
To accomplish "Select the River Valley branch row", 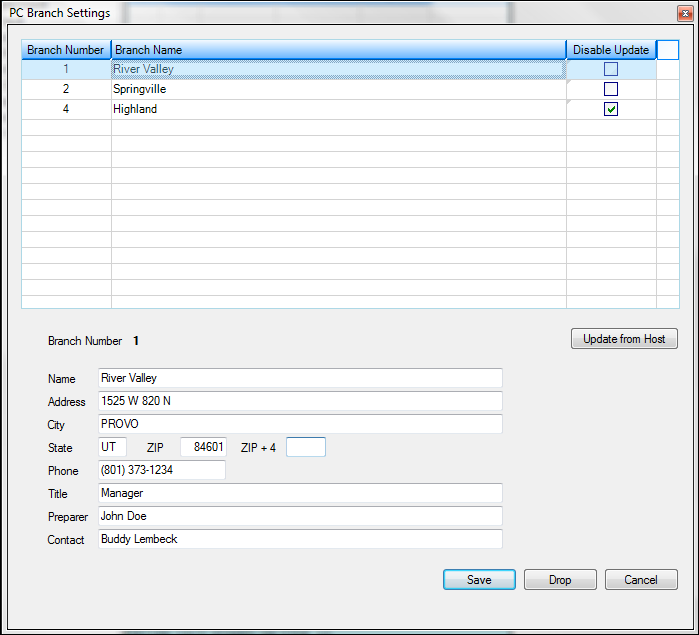I will [x=338, y=69].
